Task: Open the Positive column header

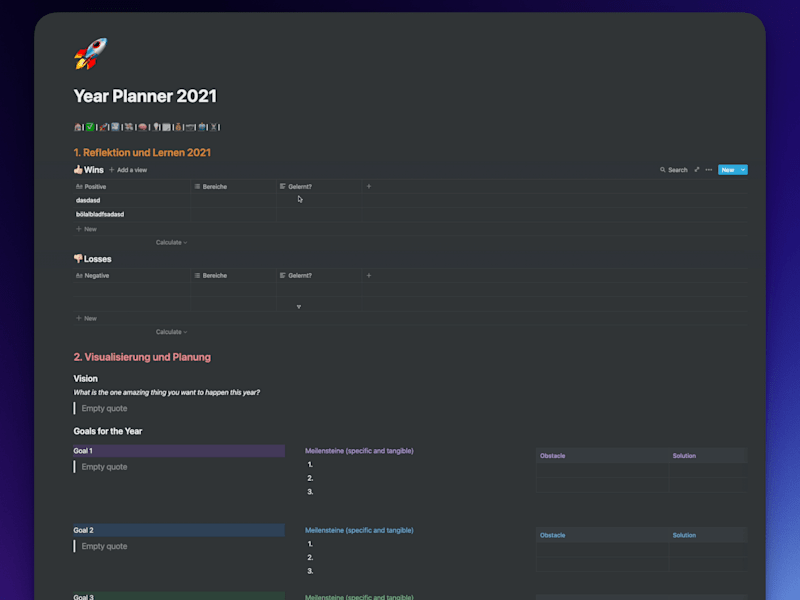Action: (x=132, y=187)
